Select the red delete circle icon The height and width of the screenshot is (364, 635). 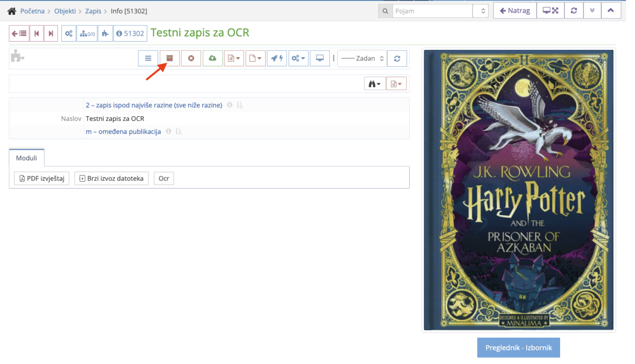point(191,58)
